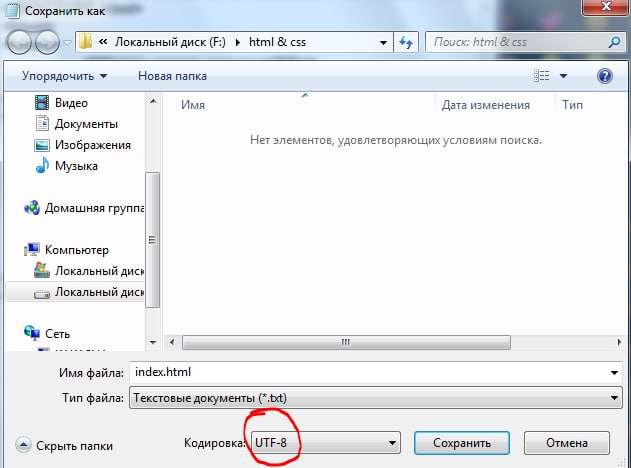Sort by the Тип column header
The height and width of the screenshot is (468, 631).
coord(572,105)
